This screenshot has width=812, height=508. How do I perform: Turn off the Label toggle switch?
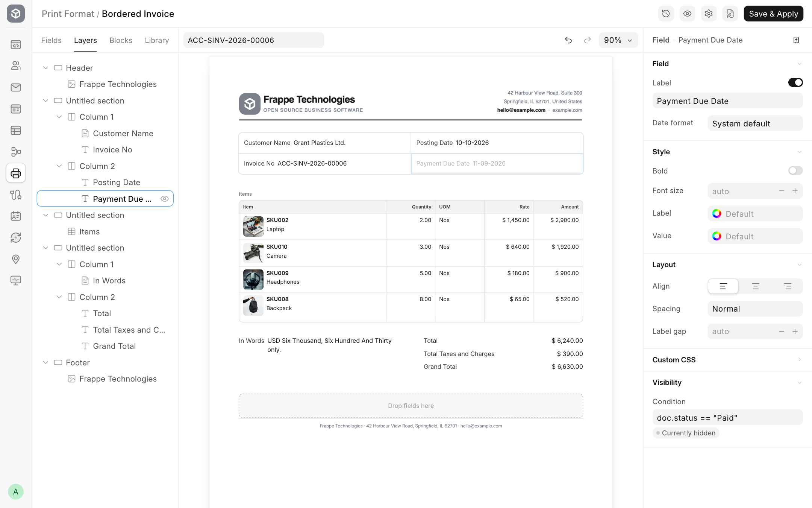tap(795, 82)
